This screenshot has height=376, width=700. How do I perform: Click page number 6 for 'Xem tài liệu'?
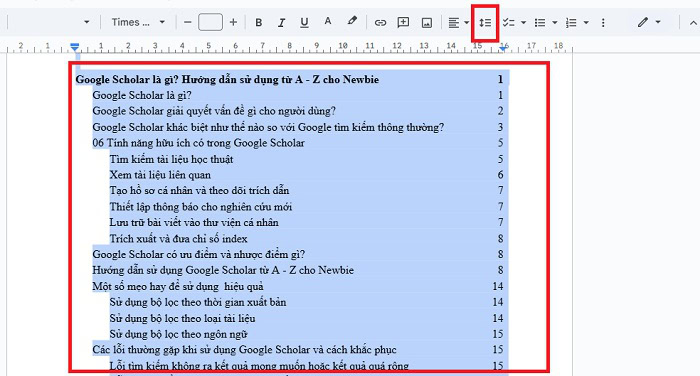point(500,175)
